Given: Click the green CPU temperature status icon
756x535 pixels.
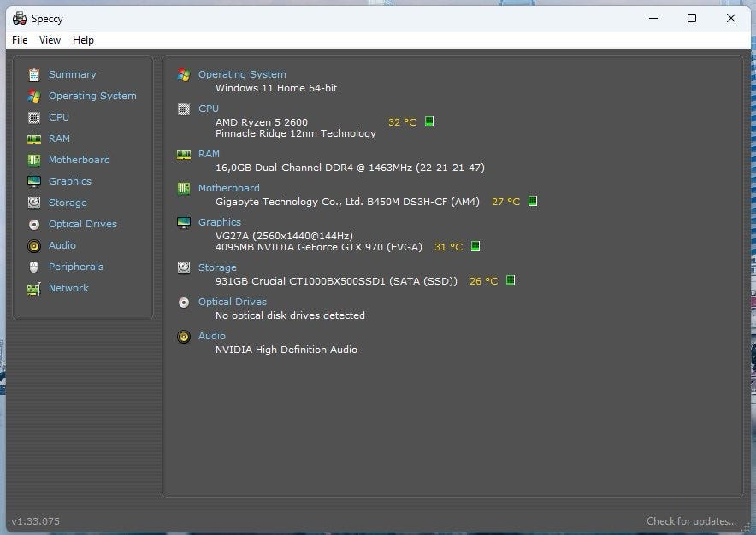Looking at the screenshot, I should (429, 121).
